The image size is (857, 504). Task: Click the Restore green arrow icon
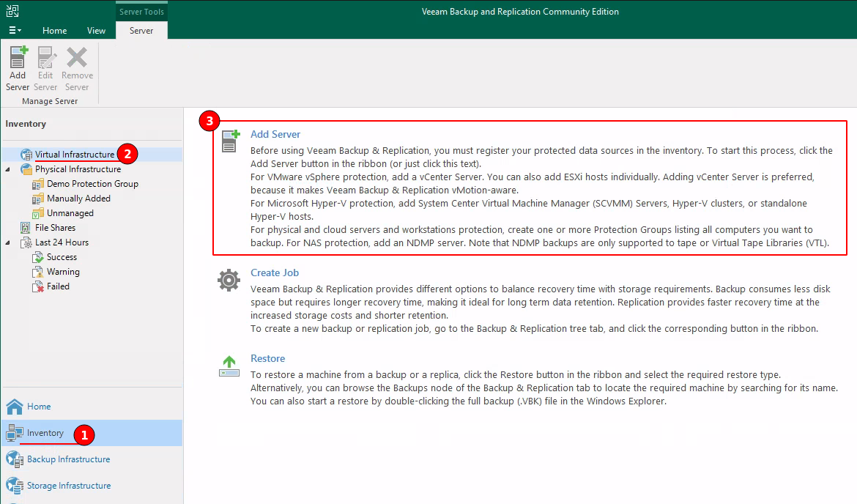(x=229, y=366)
